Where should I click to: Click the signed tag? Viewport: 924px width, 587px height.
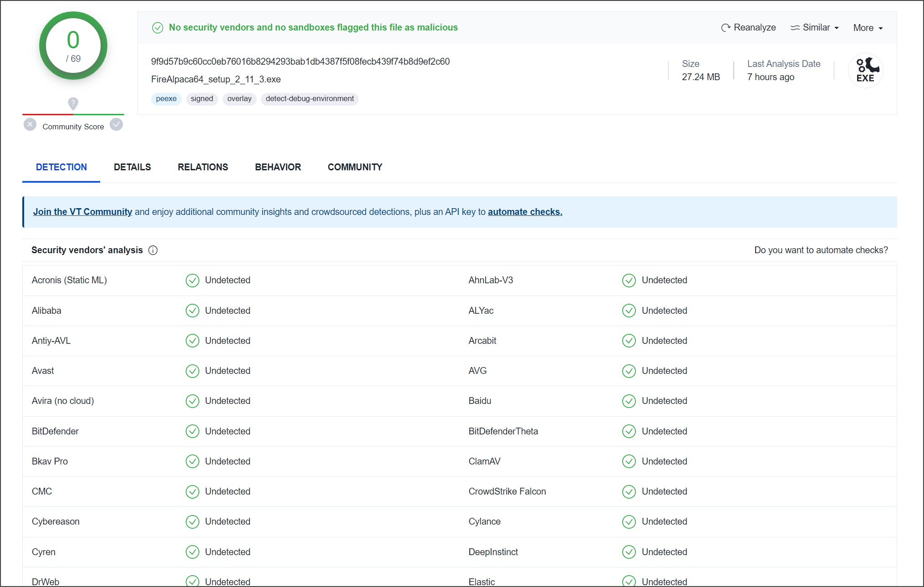(x=202, y=99)
